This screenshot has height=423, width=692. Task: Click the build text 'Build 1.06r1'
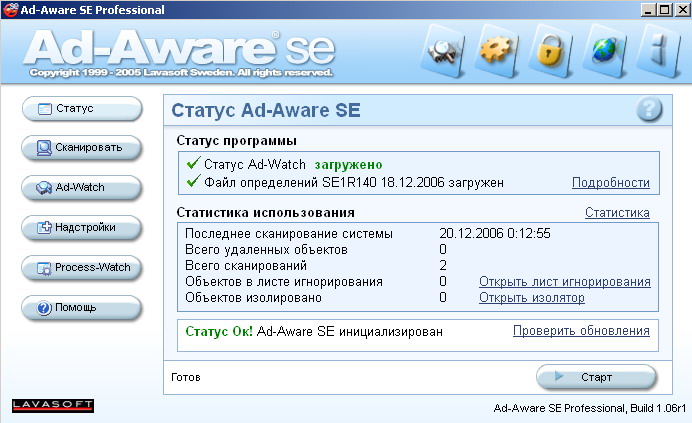click(x=658, y=408)
